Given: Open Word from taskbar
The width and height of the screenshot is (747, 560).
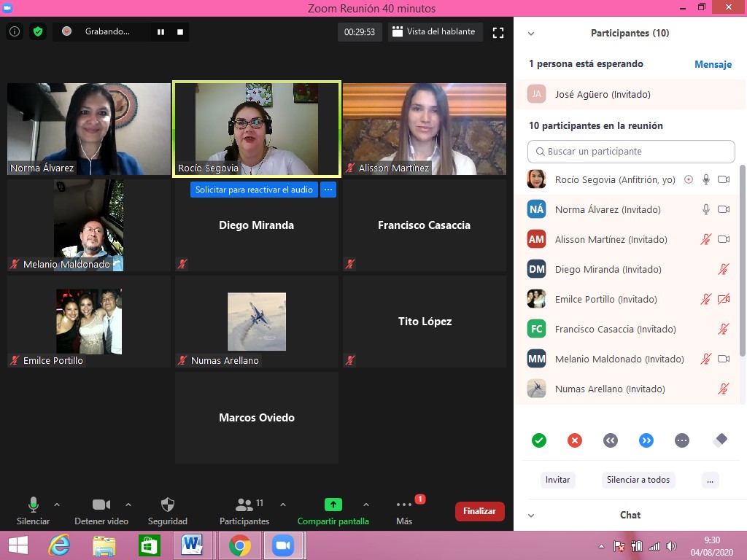Looking at the screenshot, I should coord(192,545).
